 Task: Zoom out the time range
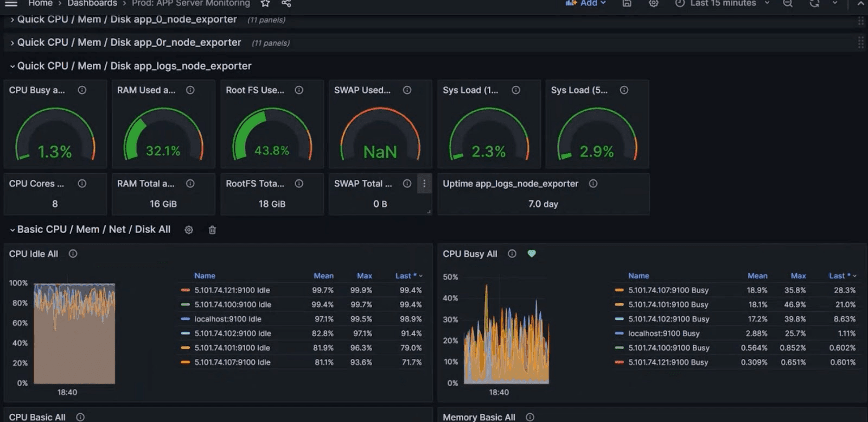[788, 4]
